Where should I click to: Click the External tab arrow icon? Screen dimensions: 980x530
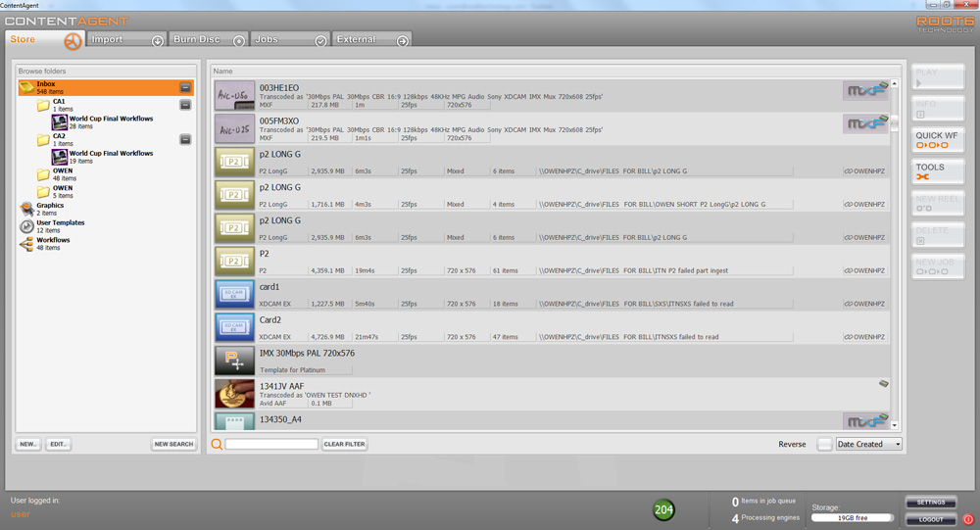(x=403, y=40)
